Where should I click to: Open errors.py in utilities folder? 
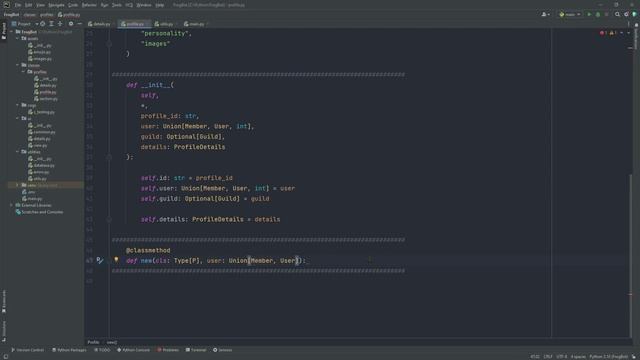click(x=39, y=172)
